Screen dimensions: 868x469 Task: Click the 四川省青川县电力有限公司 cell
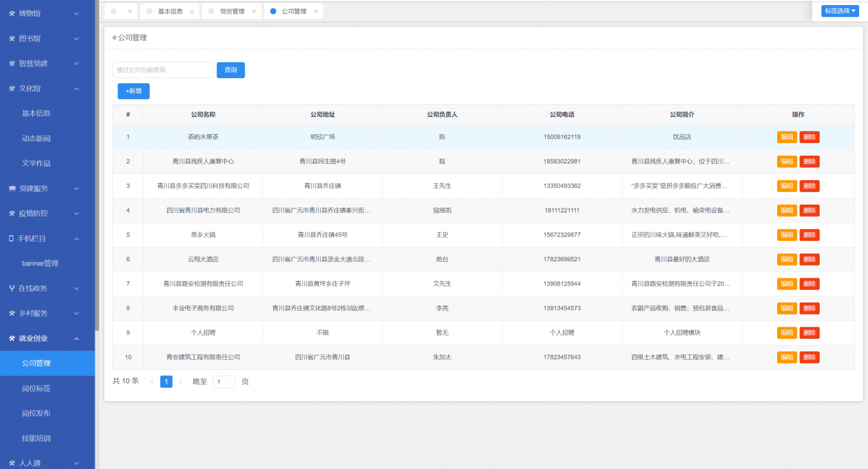203,210
